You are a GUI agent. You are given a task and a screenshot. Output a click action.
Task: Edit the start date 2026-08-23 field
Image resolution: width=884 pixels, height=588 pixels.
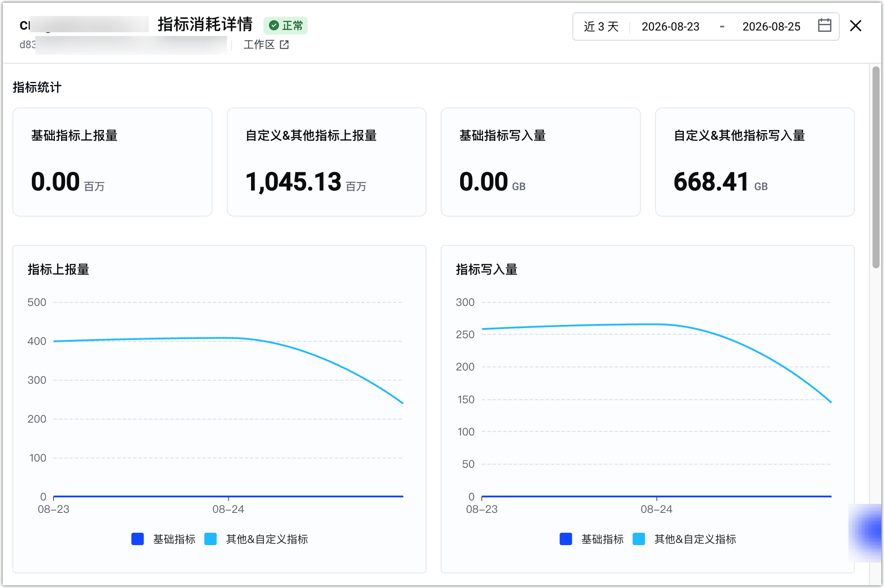click(x=671, y=27)
